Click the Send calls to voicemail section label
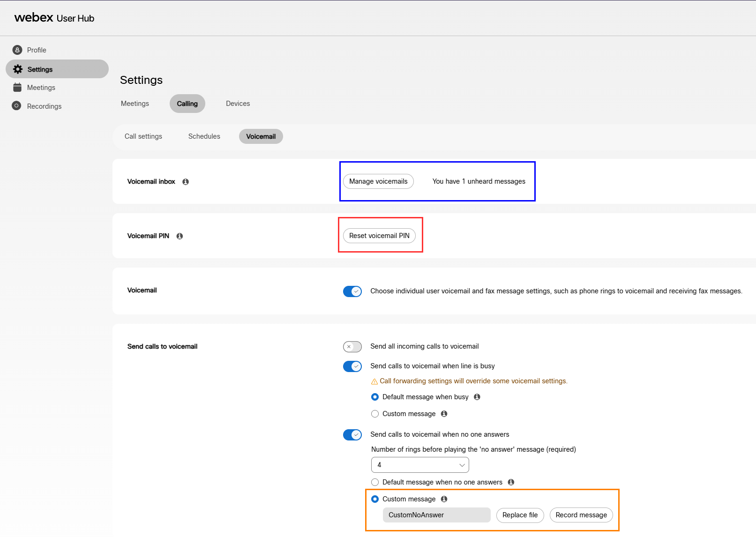Image resolution: width=756 pixels, height=537 pixels. tap(162, 346)
